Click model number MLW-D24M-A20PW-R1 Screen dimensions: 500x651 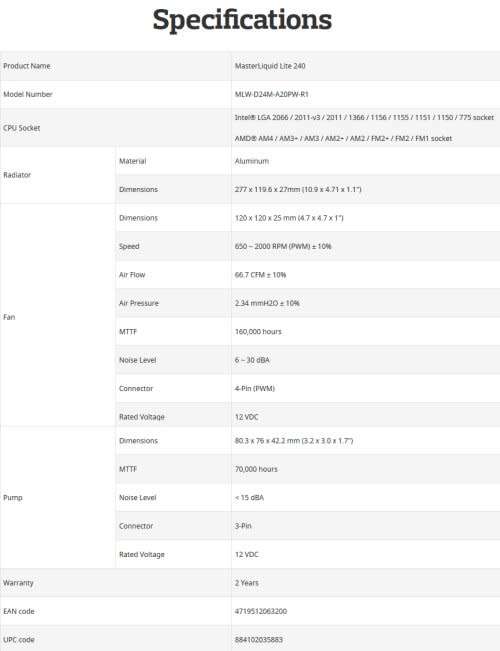tap(272, 94)
